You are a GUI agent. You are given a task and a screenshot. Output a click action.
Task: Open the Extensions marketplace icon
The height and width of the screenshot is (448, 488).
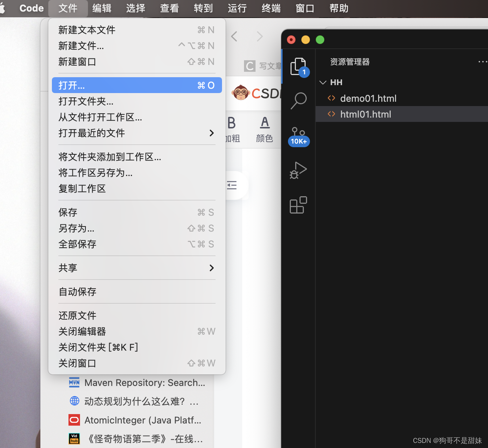click(x=298, y=205)
